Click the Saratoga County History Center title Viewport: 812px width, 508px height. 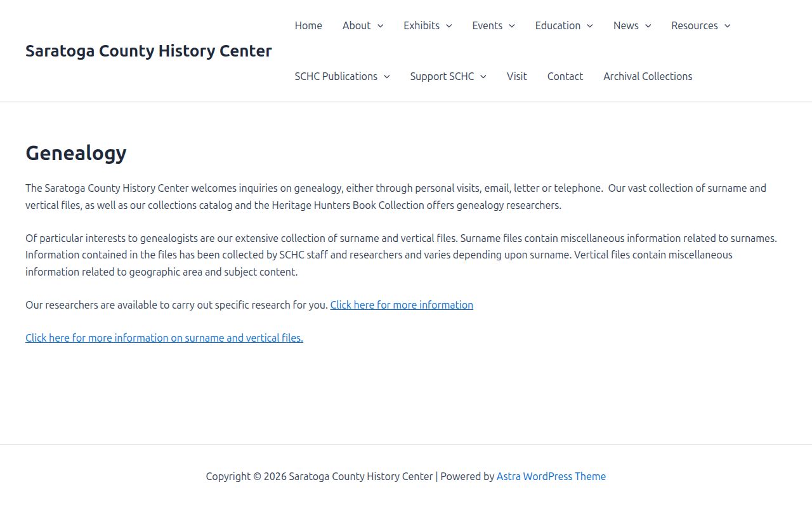[x=148, y=51]
